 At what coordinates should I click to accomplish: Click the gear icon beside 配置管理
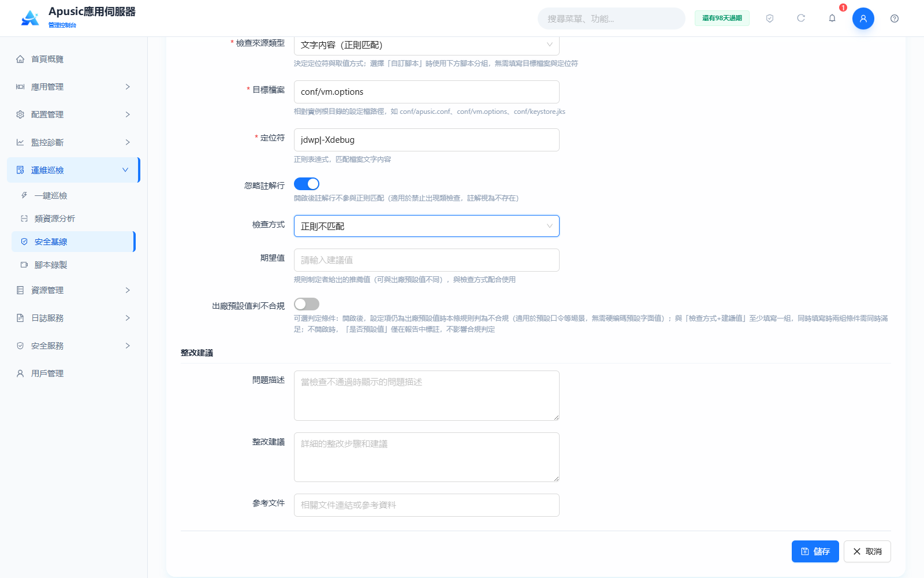click(x=20, y=114)
